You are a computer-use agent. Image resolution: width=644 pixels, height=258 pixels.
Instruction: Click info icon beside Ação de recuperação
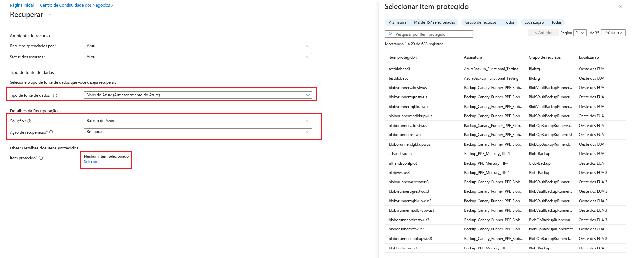[51, 132]
